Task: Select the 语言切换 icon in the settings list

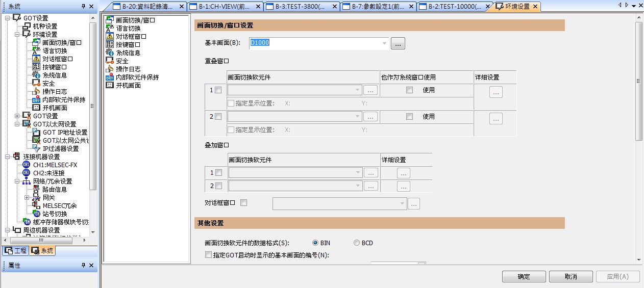Action: [x=109, y=29]
